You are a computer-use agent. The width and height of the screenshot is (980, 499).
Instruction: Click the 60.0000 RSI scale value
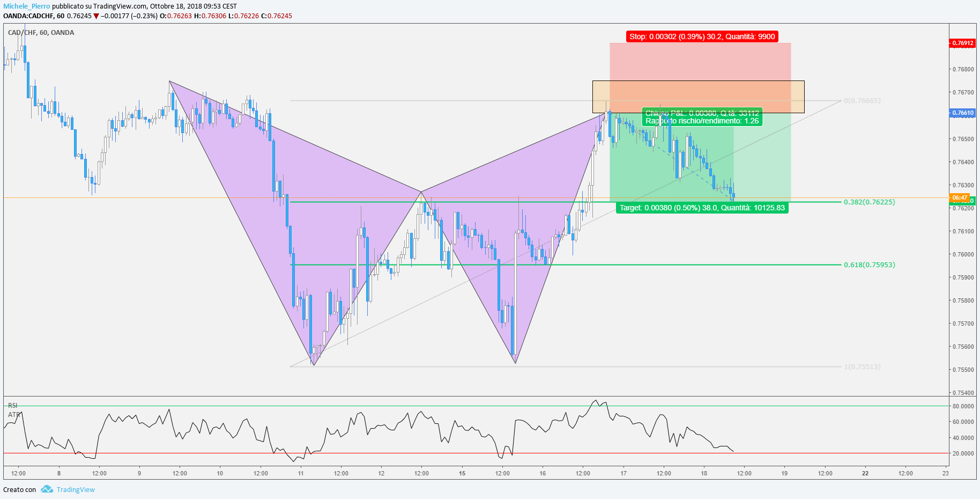click(963, 422)
